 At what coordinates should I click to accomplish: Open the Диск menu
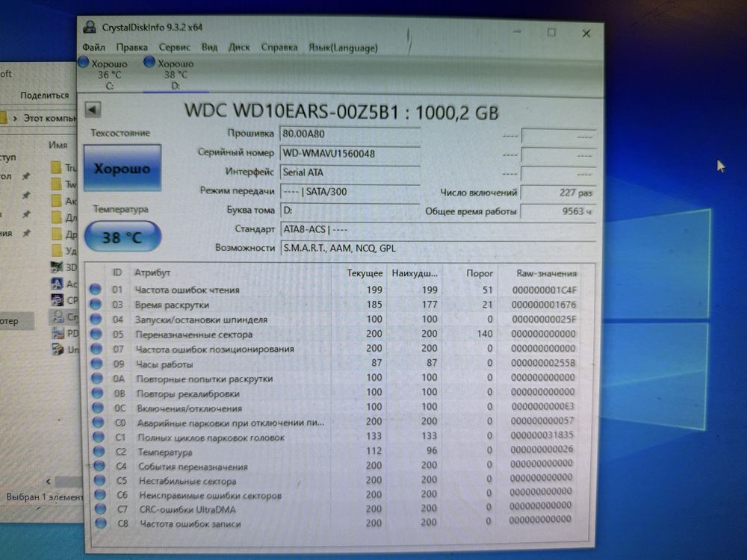pyautogui.click(x=239, y=47)
